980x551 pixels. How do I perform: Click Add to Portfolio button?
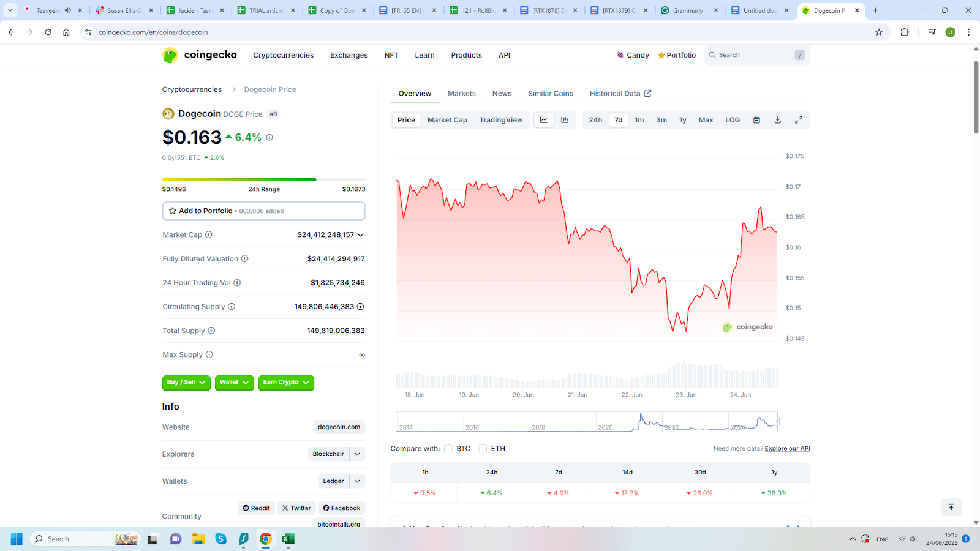point(264,211)
